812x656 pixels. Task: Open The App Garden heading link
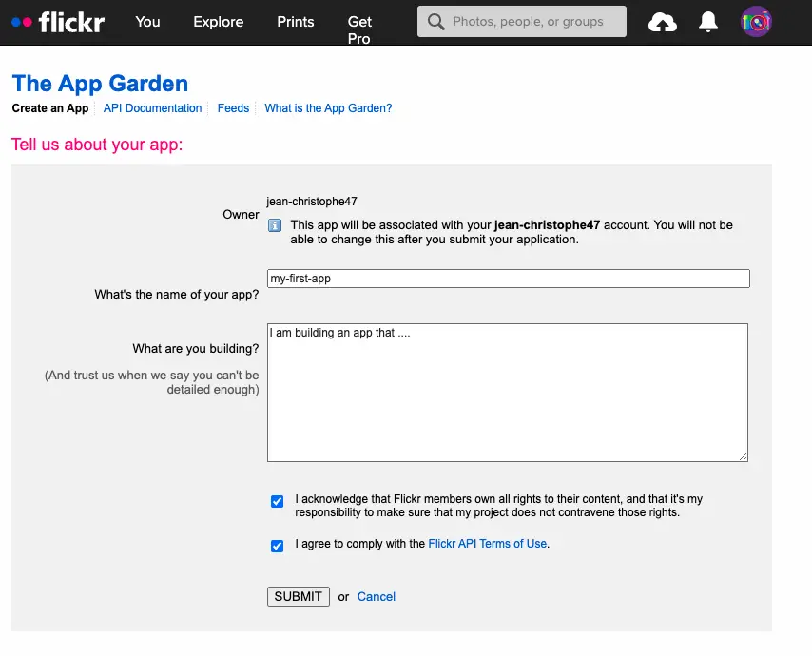pos(100,84)
